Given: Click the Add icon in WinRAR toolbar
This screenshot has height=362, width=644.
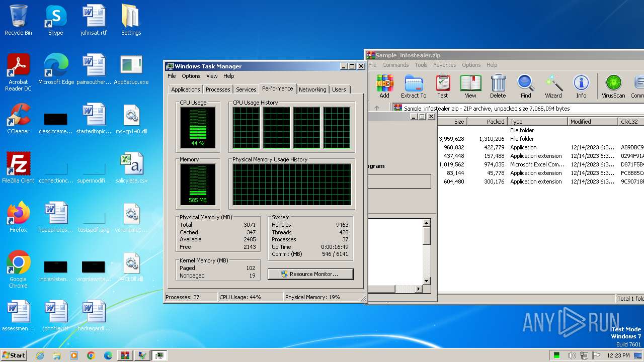Looking at the screenshot, I should click(x=384, y=86).
